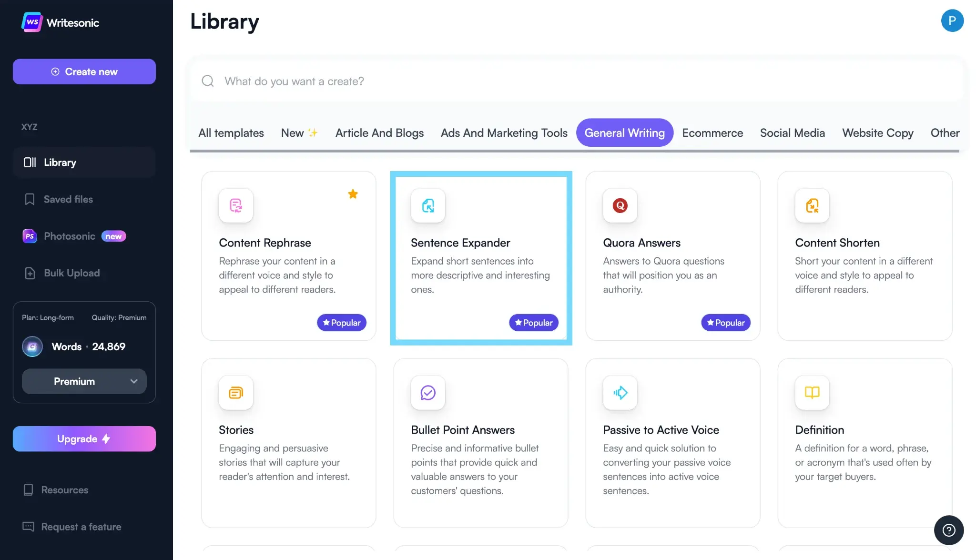976x560 pixels.
Task: Click the help question mark button
Action: click(948, 530)
